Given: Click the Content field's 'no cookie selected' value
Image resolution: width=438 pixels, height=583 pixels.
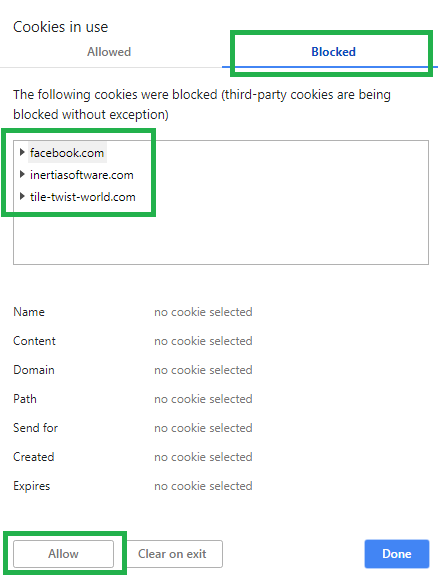Looking at the screenshot, I should point(203,341).
